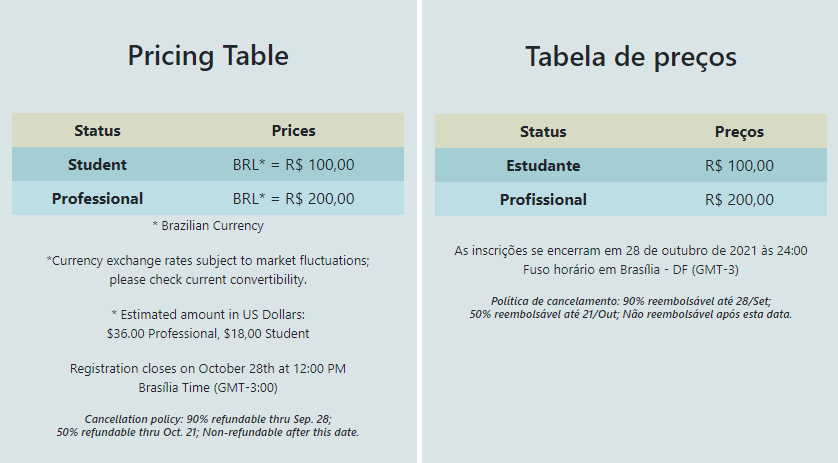Screen dimensions: 838x463
Task: Select the Student price BRL* = R$ 100,00
Action: point(293,165)
